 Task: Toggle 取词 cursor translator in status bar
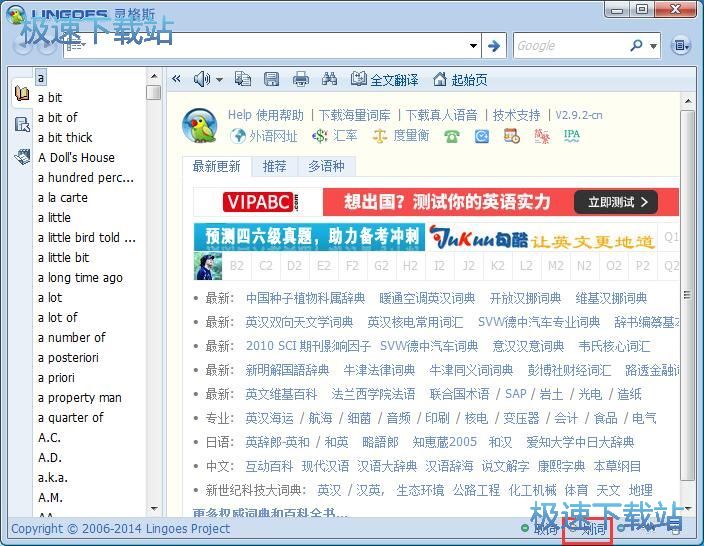pyautogui.click(x=541, y=528)
